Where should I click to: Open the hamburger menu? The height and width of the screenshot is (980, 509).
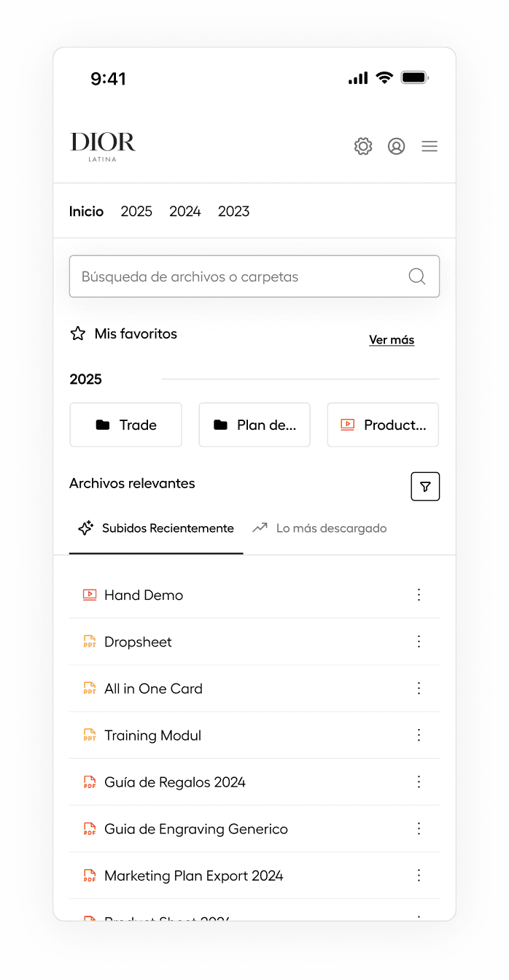point(430,146)
